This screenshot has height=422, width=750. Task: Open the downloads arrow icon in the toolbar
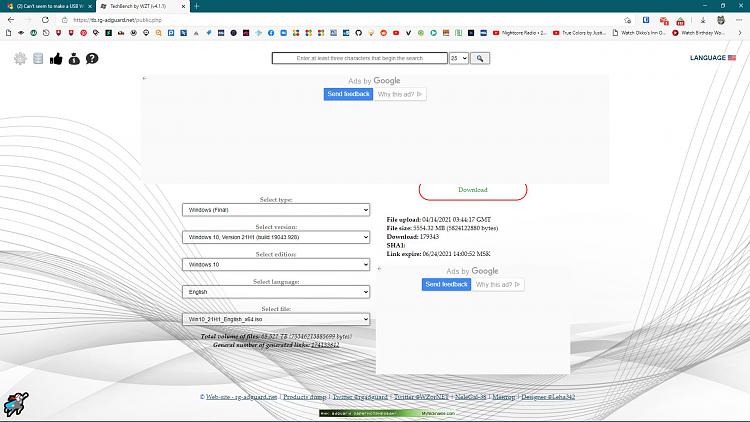(x=703, y=20)
